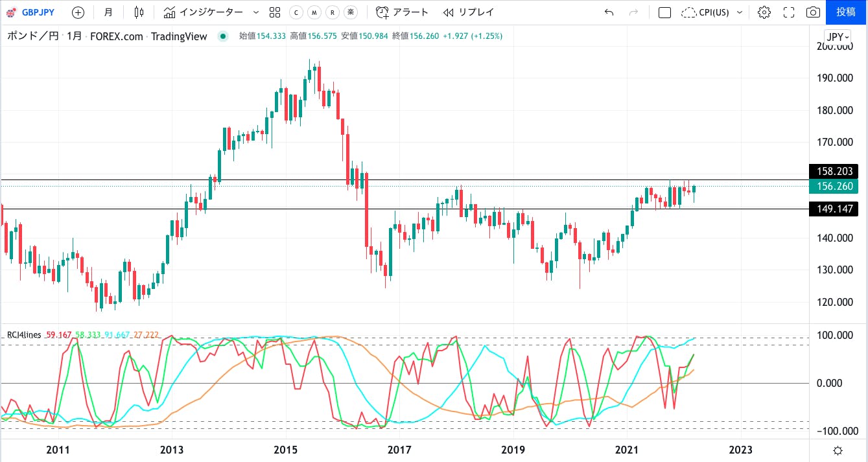Open the 月 timeframe selector
This screenshot has width=868, height=462.
click(x=108, y=12)
